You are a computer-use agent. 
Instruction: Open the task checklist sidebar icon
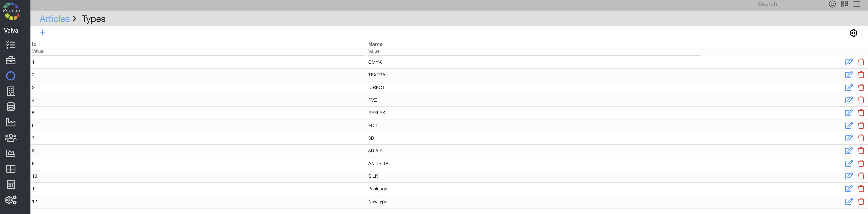coord(11,45)
